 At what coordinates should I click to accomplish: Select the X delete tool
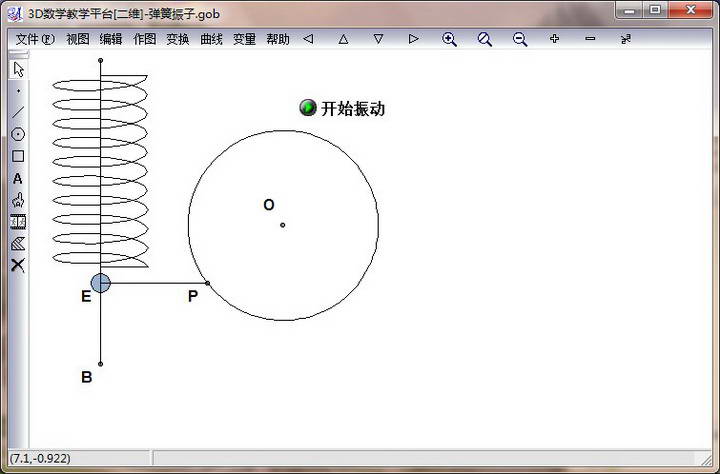click(18, 265)
